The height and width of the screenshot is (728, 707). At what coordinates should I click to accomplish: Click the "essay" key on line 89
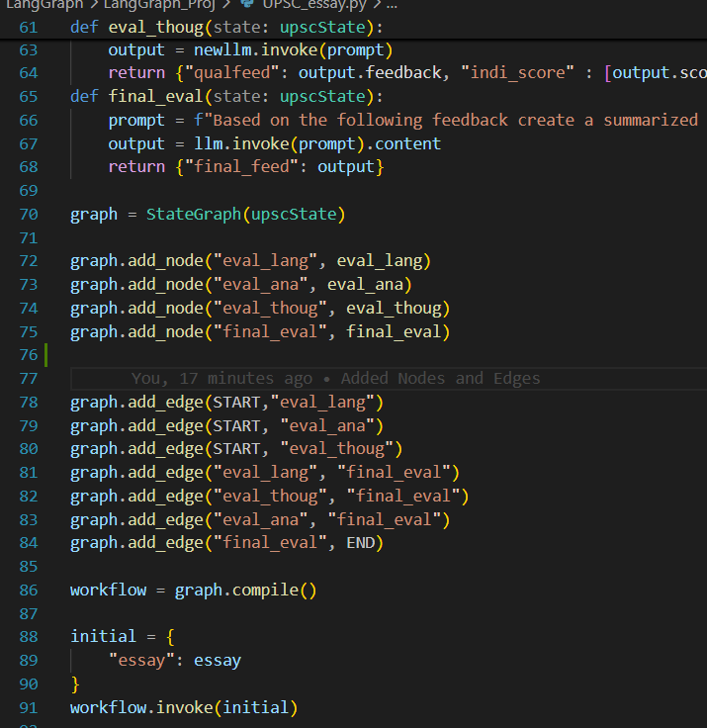pos(141,660)
